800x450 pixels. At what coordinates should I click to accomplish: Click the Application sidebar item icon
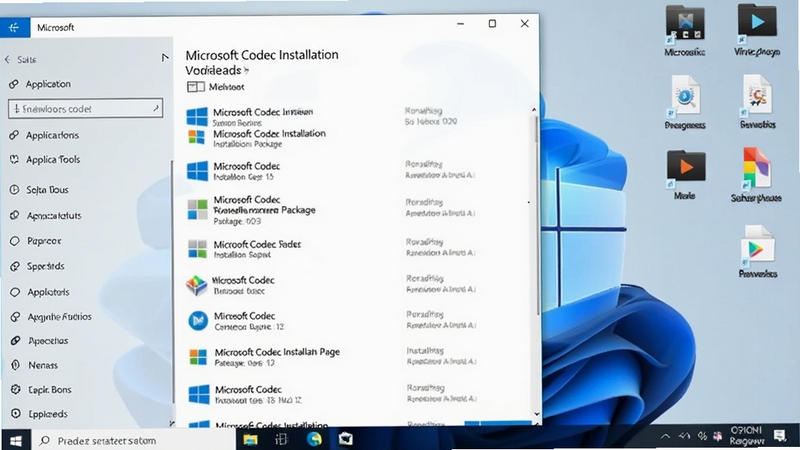[x=14, y=84]
